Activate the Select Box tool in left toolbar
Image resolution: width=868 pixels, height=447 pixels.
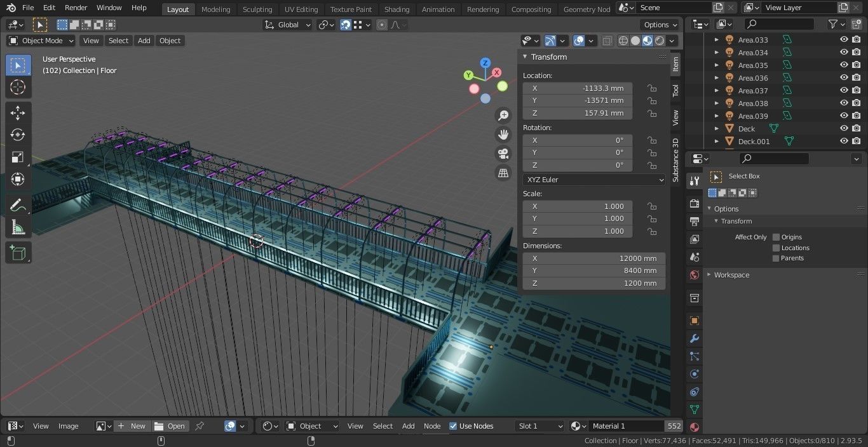[18, 65]
